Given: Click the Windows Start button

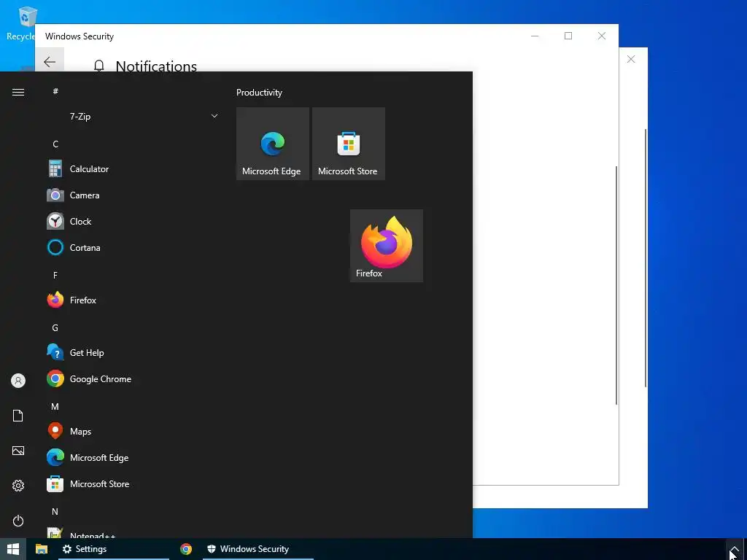Looking at the screenshot, I should pyautogui.click(x=13, y=549).
